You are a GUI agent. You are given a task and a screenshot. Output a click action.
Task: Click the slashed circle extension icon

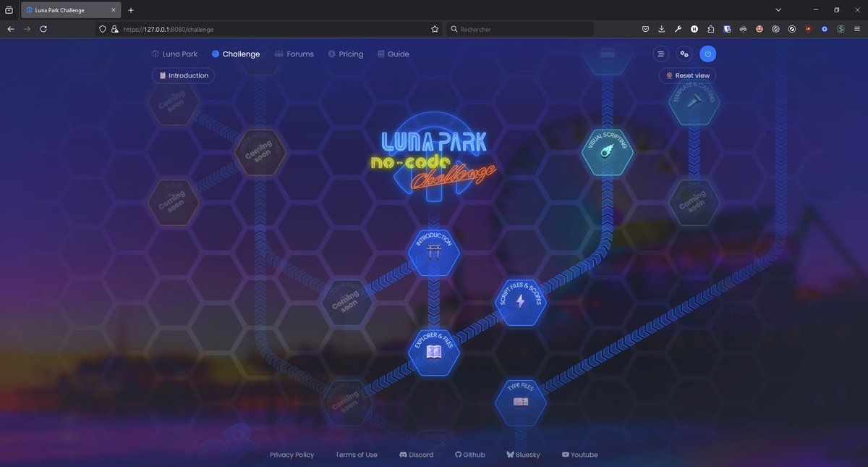coord(791,29)
